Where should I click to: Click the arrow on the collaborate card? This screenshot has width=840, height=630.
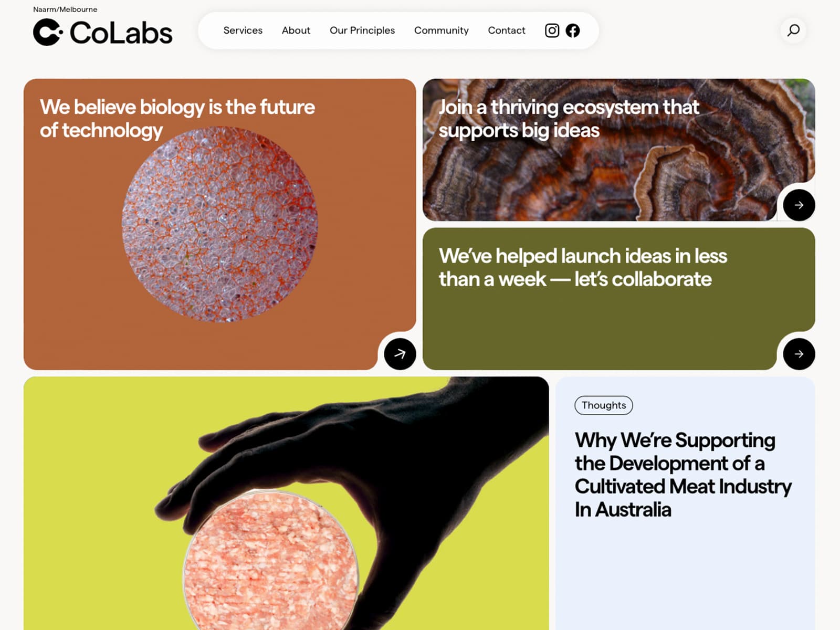799,354
